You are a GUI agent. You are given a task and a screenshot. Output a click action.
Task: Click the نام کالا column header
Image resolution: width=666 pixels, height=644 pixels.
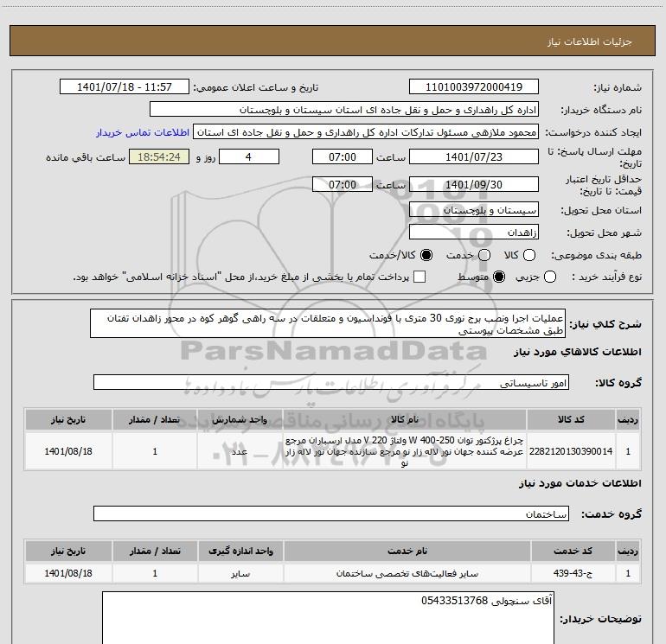(405, 419)
